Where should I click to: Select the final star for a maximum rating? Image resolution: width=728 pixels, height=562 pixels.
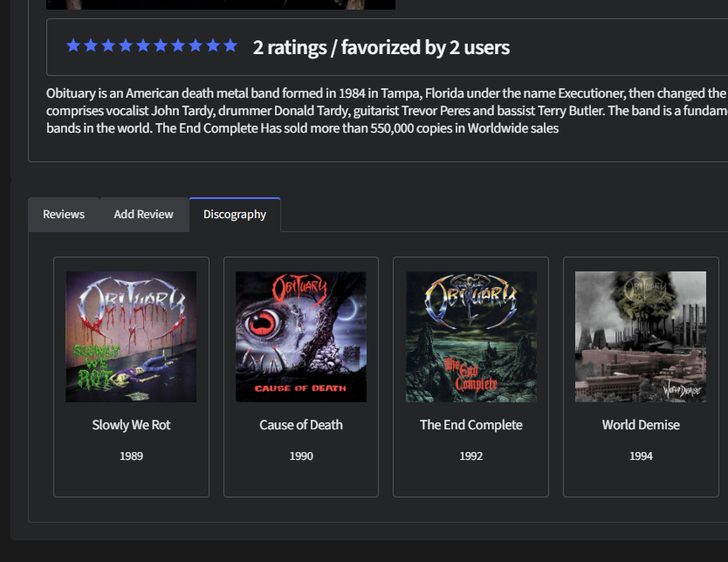click(x=230, y=46)
